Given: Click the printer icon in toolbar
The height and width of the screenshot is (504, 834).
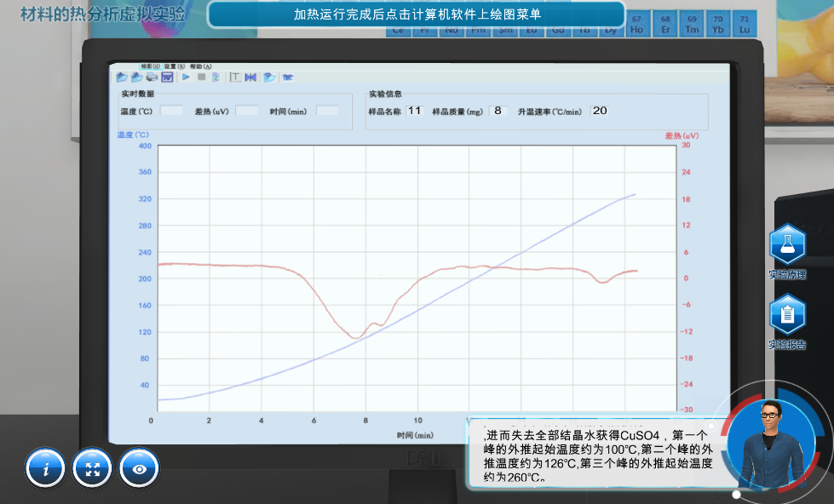Looking at the screenshot, I should (152, 77).
